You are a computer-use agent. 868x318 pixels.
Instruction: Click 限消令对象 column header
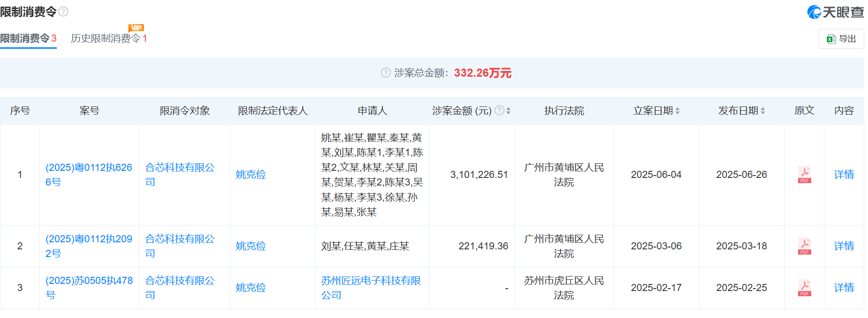pyautogui.click(x=185, y=111)
